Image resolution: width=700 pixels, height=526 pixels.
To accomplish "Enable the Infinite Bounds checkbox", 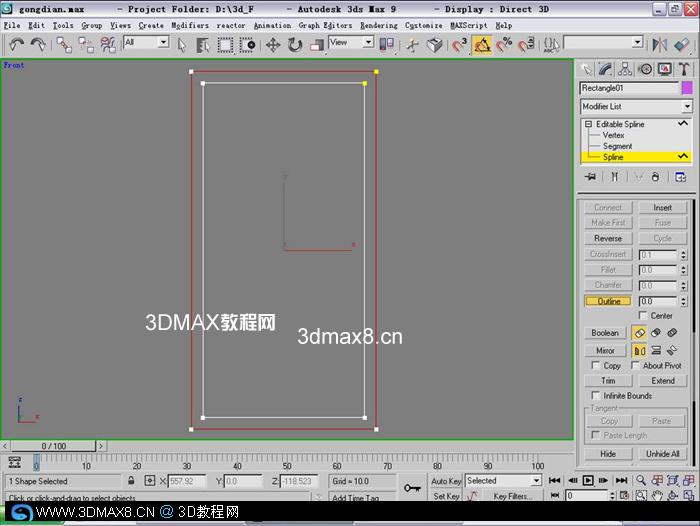I will tap(595, 395).
